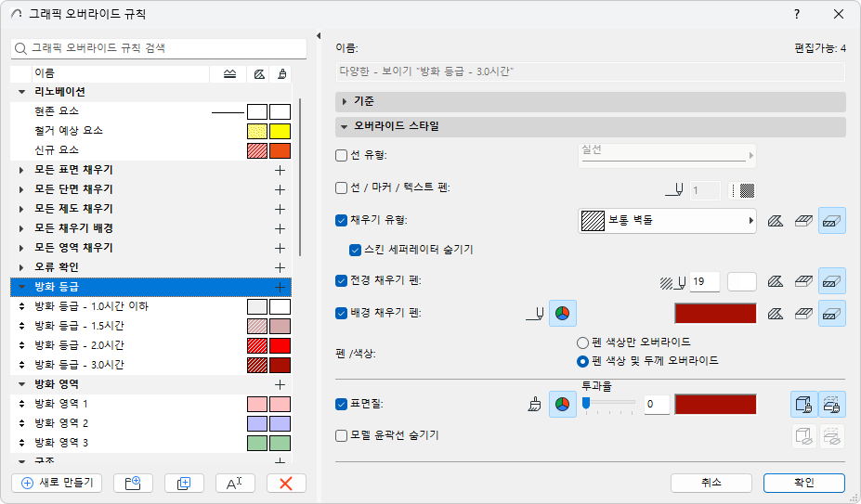This screenshot has height=504, width=861.
Task: Toggle RGB color button for 표면질
Action: [562, 405]
